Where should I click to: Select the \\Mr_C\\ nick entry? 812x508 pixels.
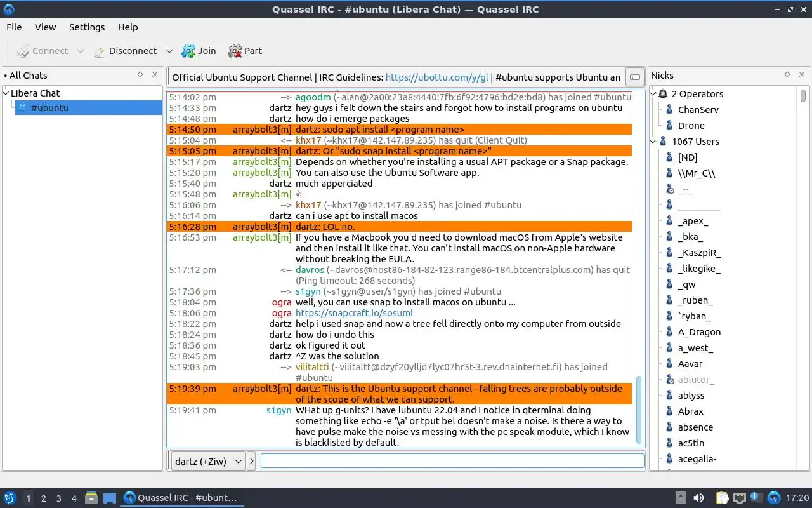point(697,173)
